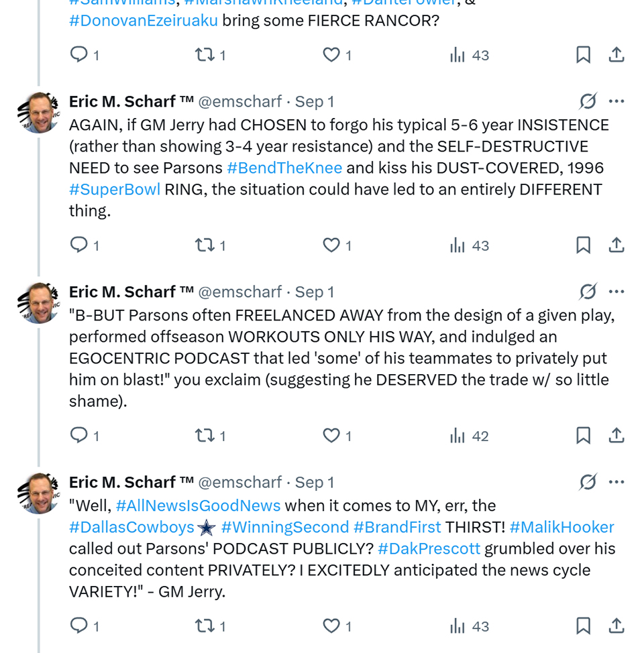Open the #SuperBowl hashtag link
This screenshot has width=644, height=653.
pos(115,189)
